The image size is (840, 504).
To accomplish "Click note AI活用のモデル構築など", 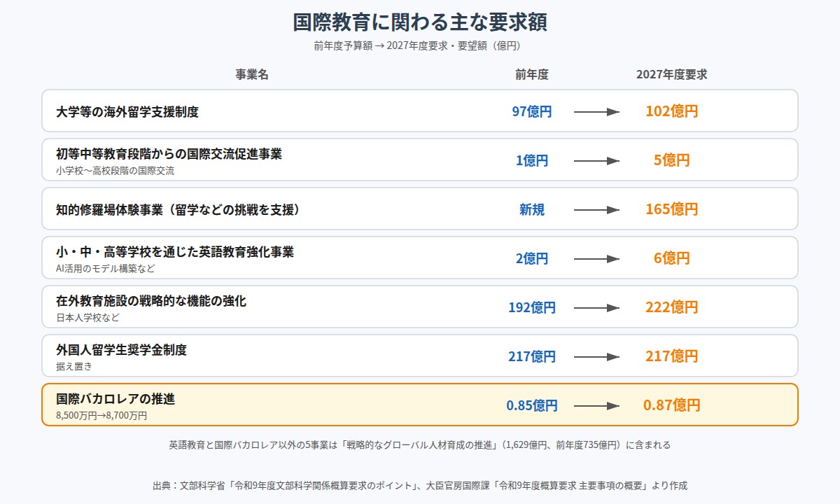I will pos(106,268).
